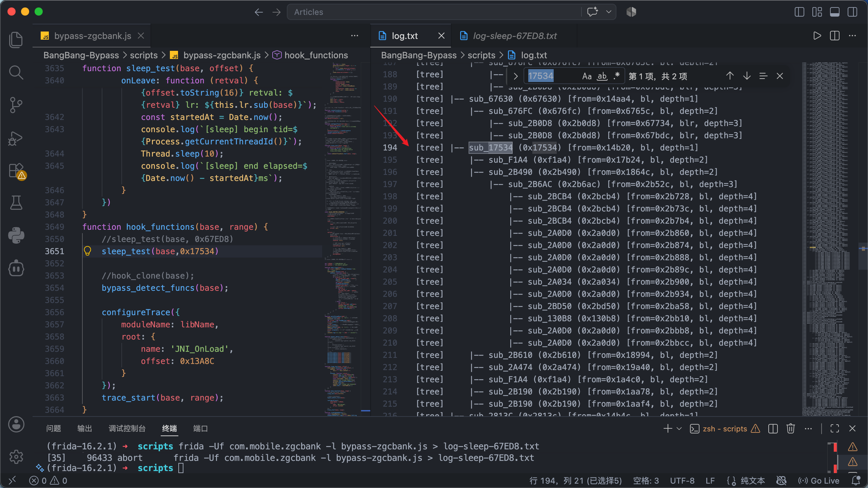The image size is (868, 488).
Task: Create a new terminal with plus button
Action: [668, 428]
